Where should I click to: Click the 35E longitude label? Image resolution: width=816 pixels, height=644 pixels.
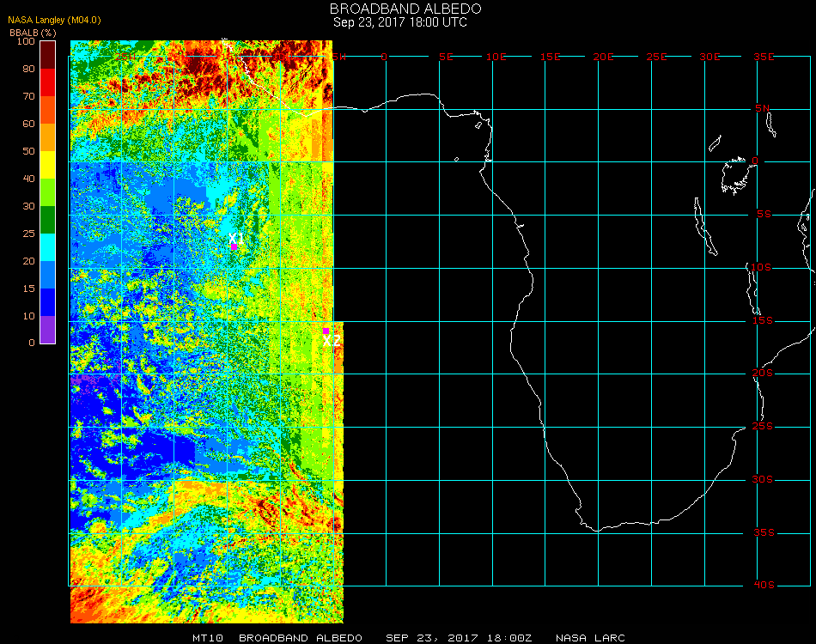tap(764, 57)
